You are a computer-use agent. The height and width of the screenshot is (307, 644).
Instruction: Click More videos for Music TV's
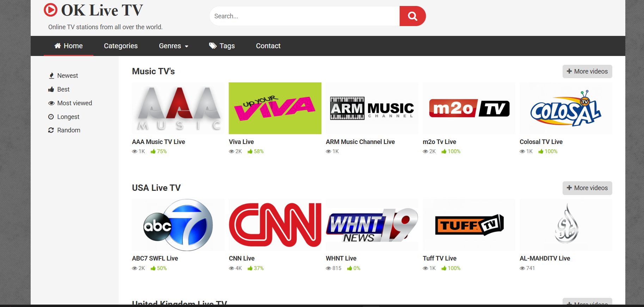click(587, 71)
